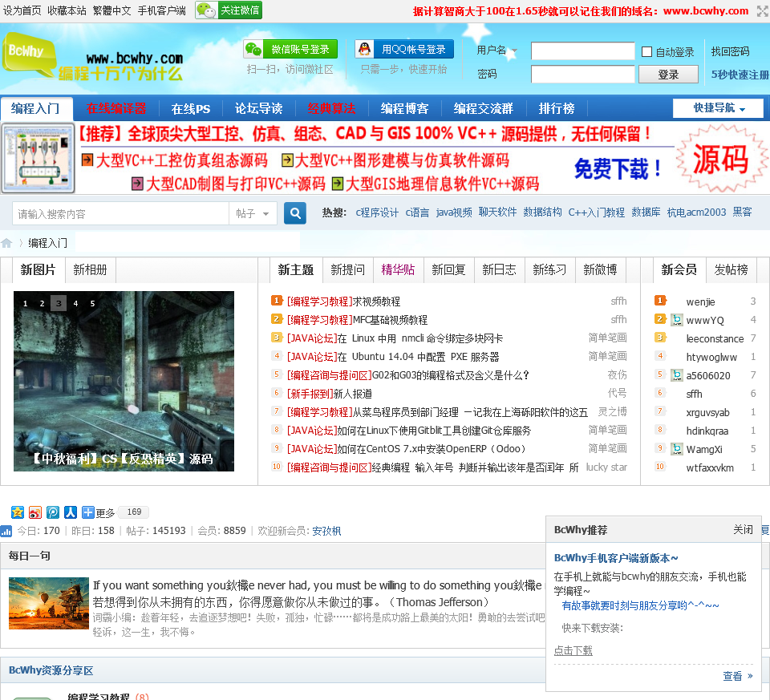
Task: Enable the 自动登录 checkbox
Action: click(647, 52)
